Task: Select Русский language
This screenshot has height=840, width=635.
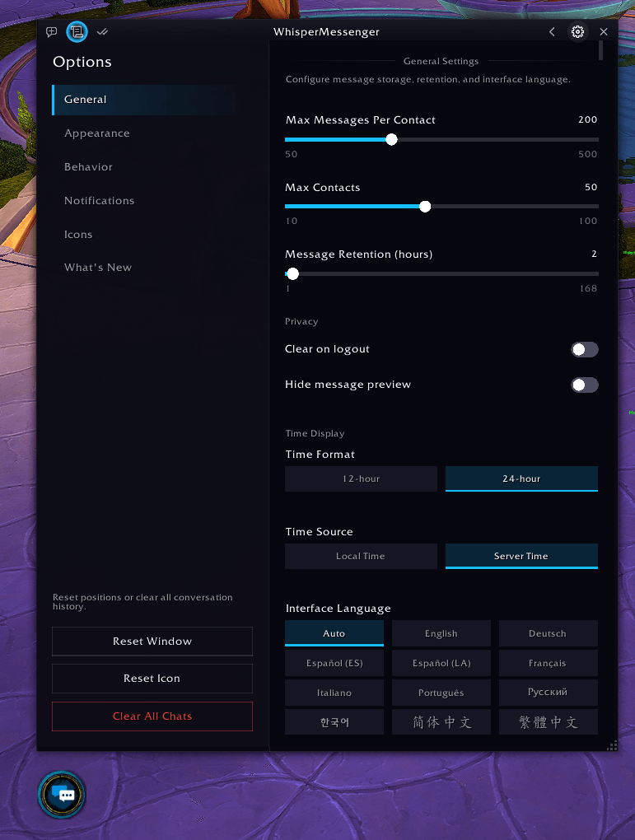Action: [x=549, y=693]
